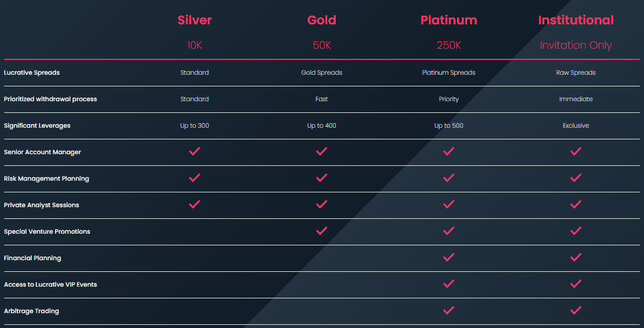Click Platinum's Financial Planning checkmark

tap(449, 258)
